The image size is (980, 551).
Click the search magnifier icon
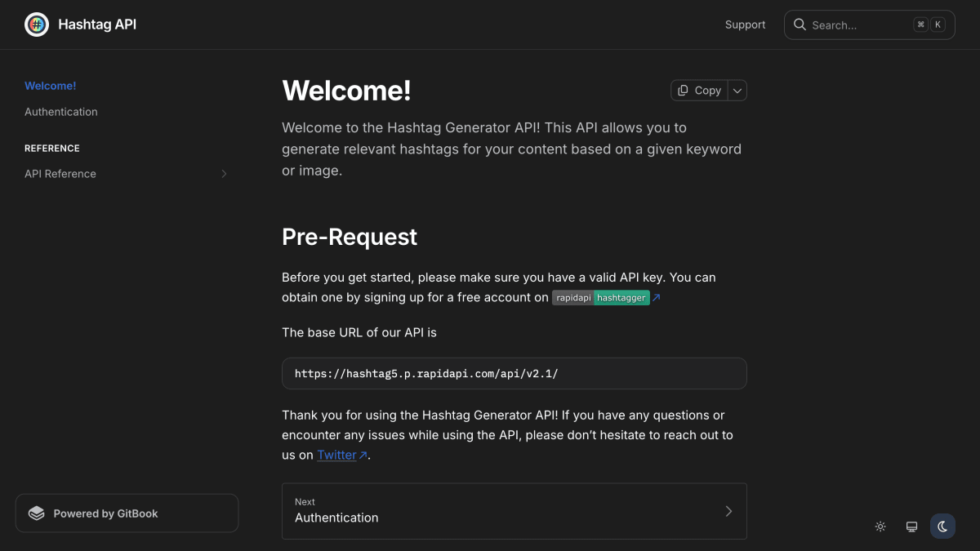point(800,24)
